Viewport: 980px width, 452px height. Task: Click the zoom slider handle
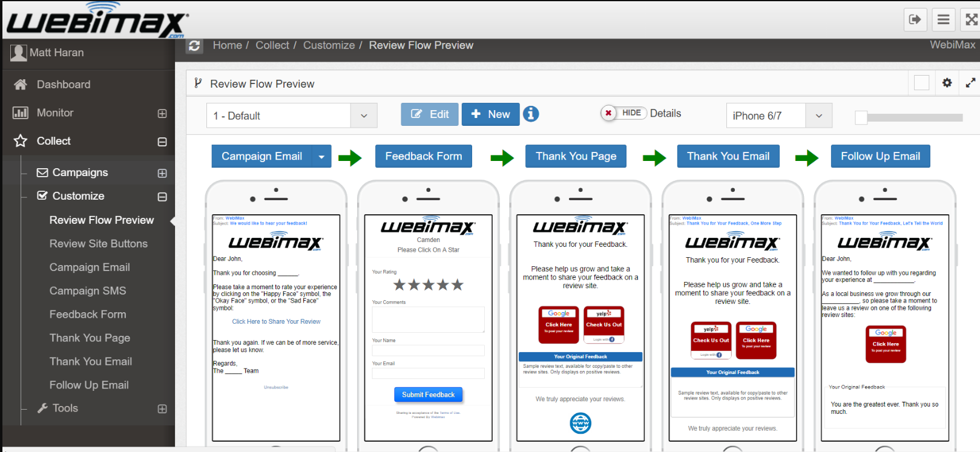point(861,118)
